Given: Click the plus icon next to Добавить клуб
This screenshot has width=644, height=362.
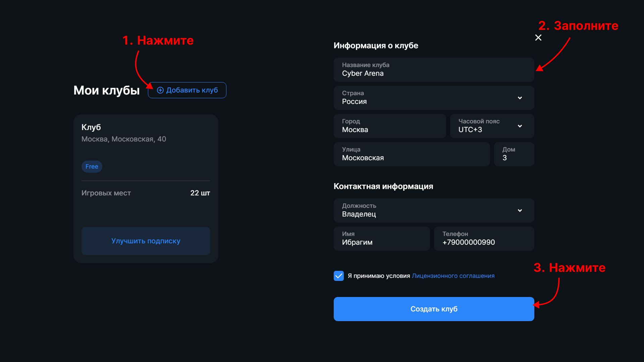Looking at the screenshot, I should pyautogui.click(x=160, y=90).
